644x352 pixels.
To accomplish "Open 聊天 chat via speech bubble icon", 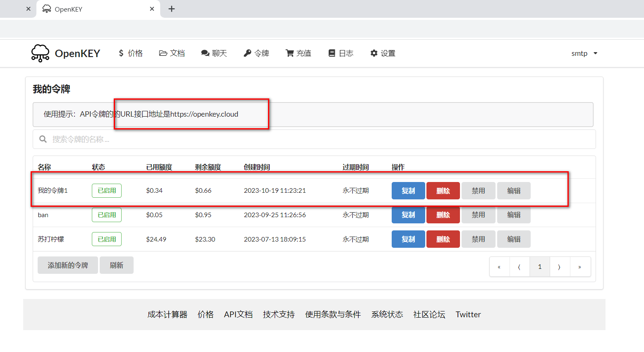I will click(205, 53).
